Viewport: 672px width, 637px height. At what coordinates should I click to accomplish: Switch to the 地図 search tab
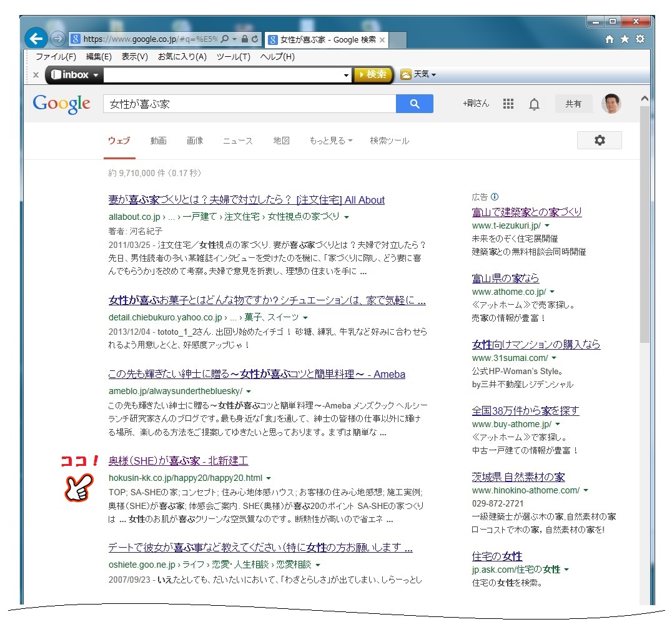282,141
